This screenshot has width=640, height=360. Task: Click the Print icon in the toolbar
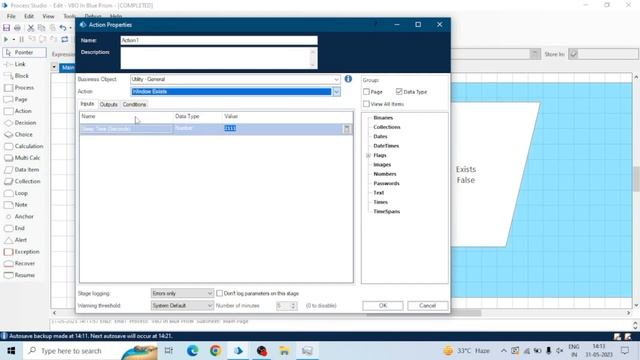[17, 28]
